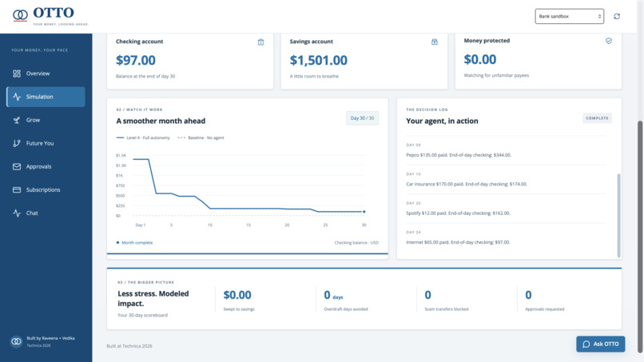644x362 pixels.
Task: Open Future You in the sidebar
Action: click(46, 143)
